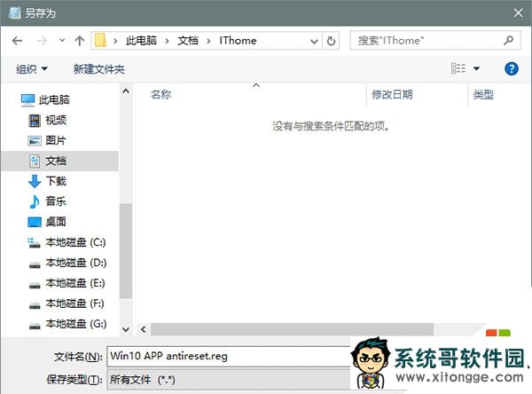Click the blue 下载 arrow icon
The image size is (532, 394).
[35, 181]
